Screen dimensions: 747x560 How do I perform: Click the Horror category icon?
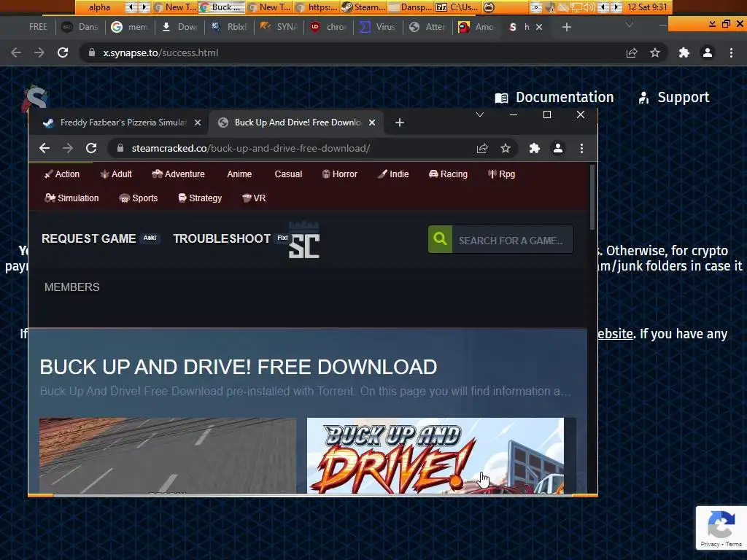click(x=326, y=174)
